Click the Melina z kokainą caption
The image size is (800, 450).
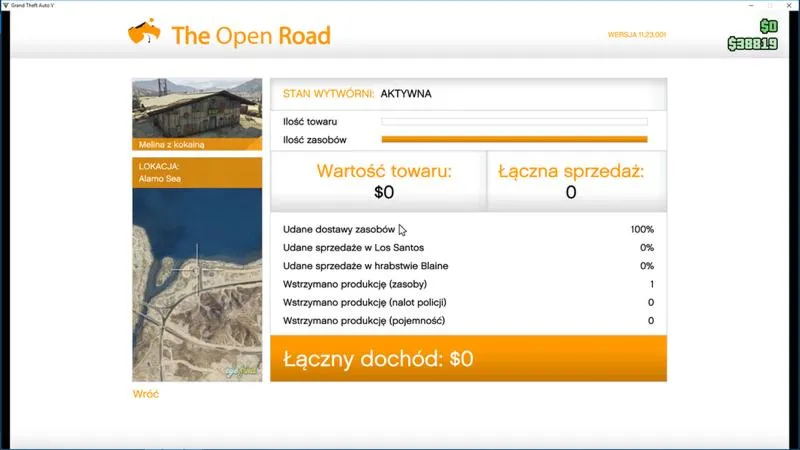click(171, 145)
